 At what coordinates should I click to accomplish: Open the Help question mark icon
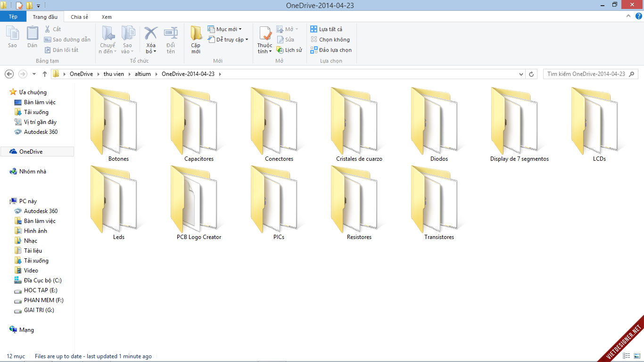tap(638, 16)
